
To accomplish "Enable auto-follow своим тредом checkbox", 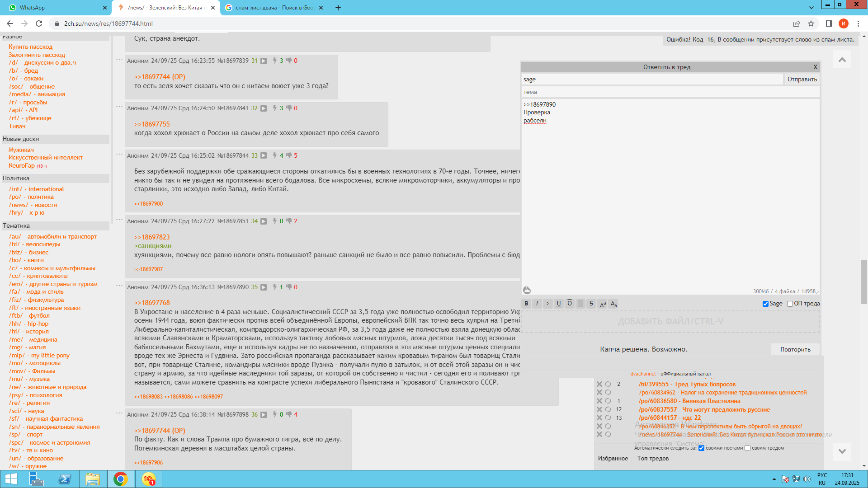I will coord(747,448).
